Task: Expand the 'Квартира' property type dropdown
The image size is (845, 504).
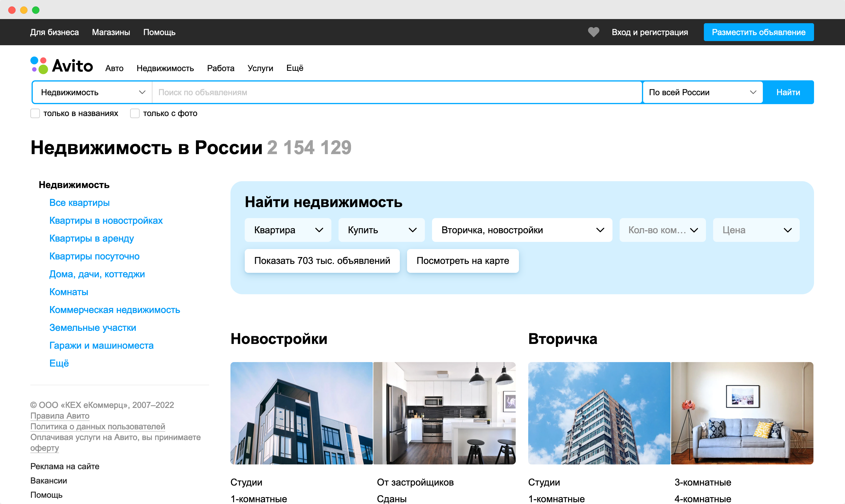Action: [288, 230]
